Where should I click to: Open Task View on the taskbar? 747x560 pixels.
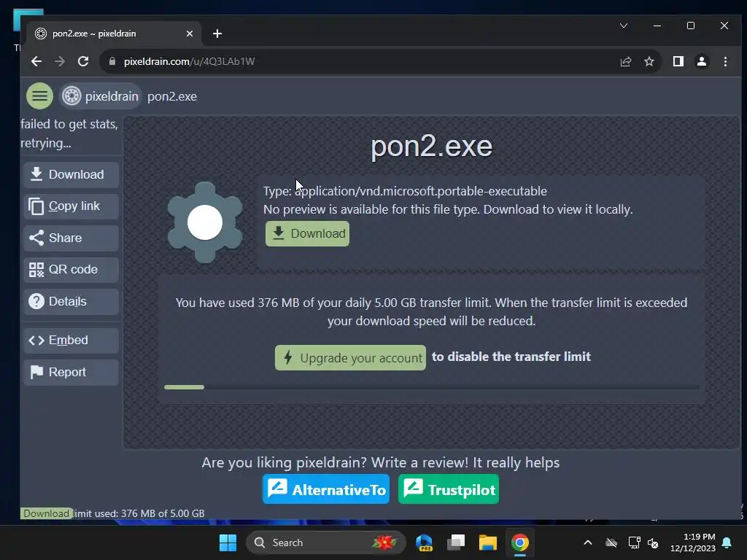456,542
